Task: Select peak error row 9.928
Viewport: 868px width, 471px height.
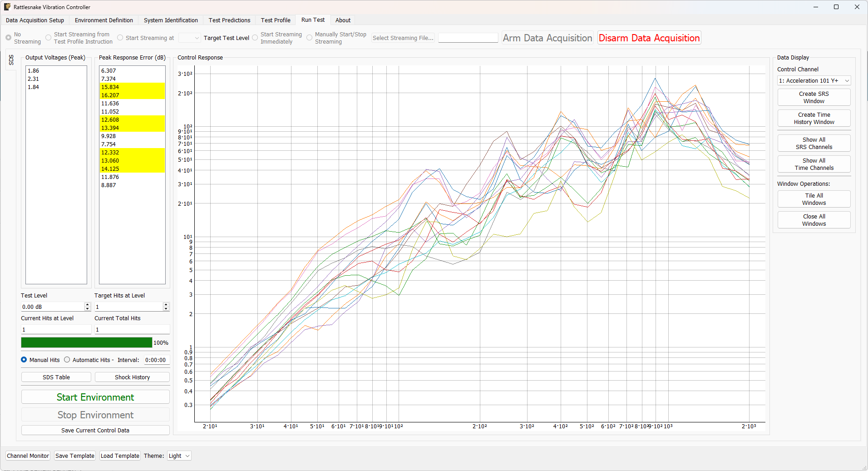Action: click(x=132, y=136)
